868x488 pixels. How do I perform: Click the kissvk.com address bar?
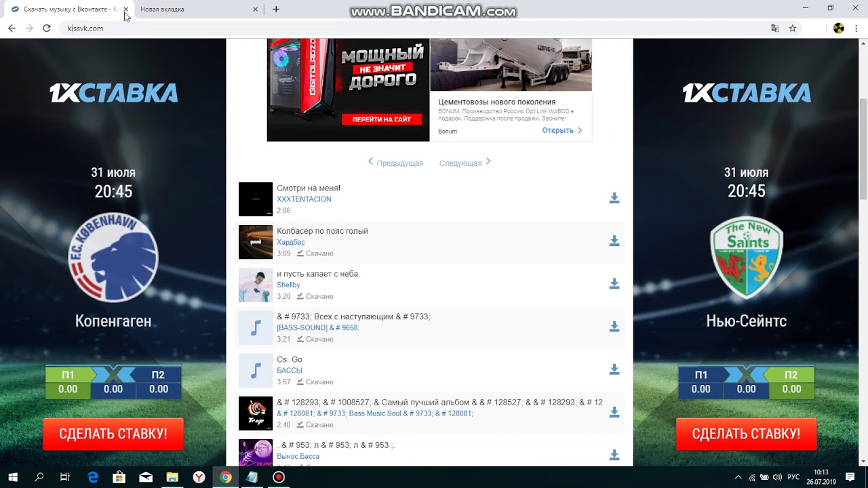[x=414, y=28]
